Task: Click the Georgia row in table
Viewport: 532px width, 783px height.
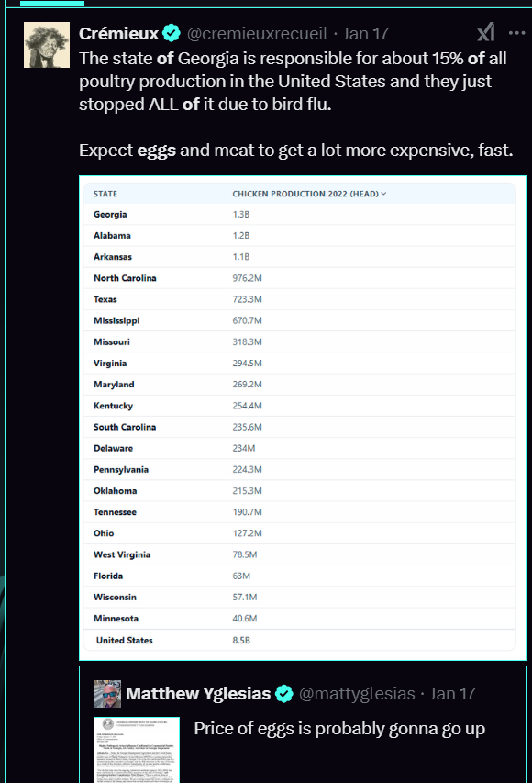Action: [299, 214]
